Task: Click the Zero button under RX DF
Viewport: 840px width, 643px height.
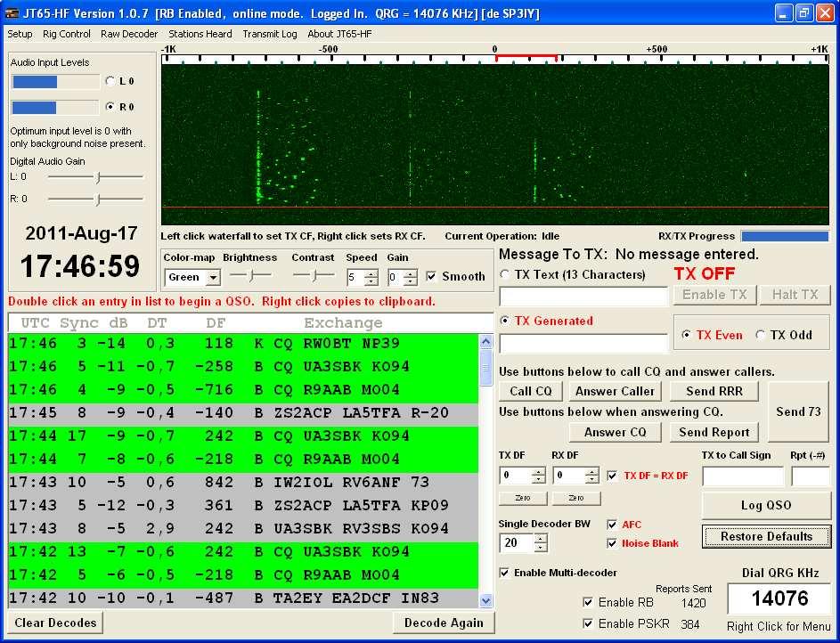Action: 576,498
